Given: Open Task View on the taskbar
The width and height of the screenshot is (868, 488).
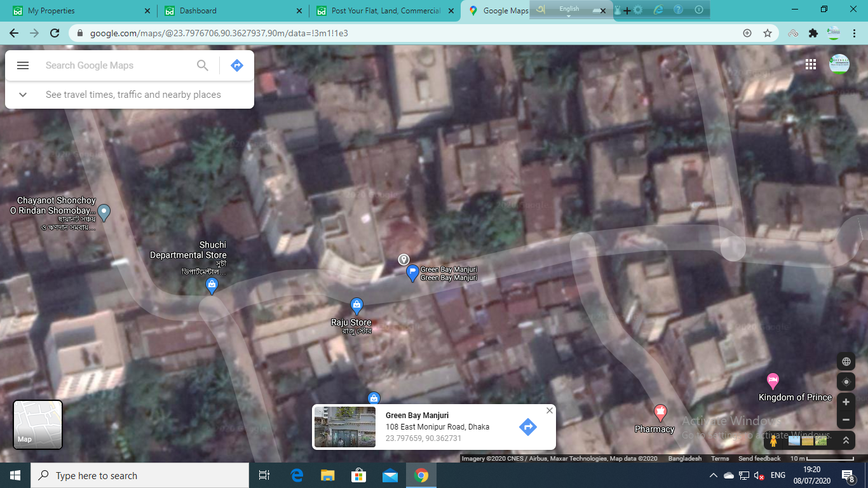Looking at the screenshot, I should click(x=264, y=475).
